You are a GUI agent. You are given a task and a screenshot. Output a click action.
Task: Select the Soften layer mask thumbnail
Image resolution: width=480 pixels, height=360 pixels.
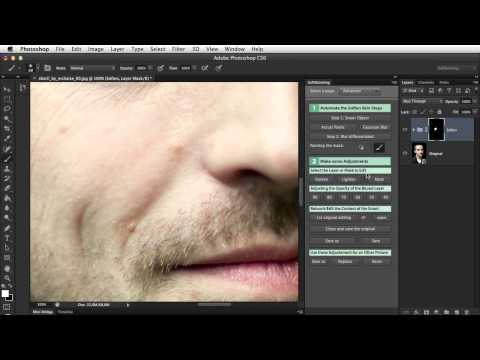(x=436, y=129)
